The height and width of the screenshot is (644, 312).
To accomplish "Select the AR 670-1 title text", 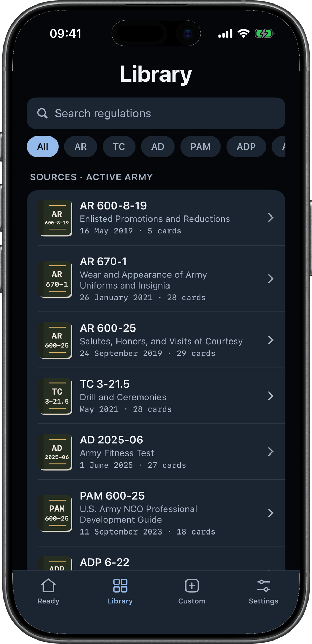I will coord(103,261).
